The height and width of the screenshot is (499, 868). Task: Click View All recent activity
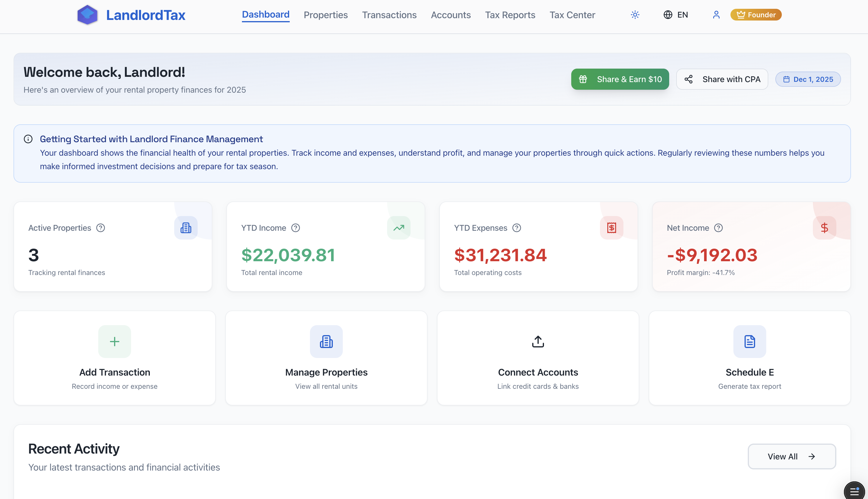791,456
